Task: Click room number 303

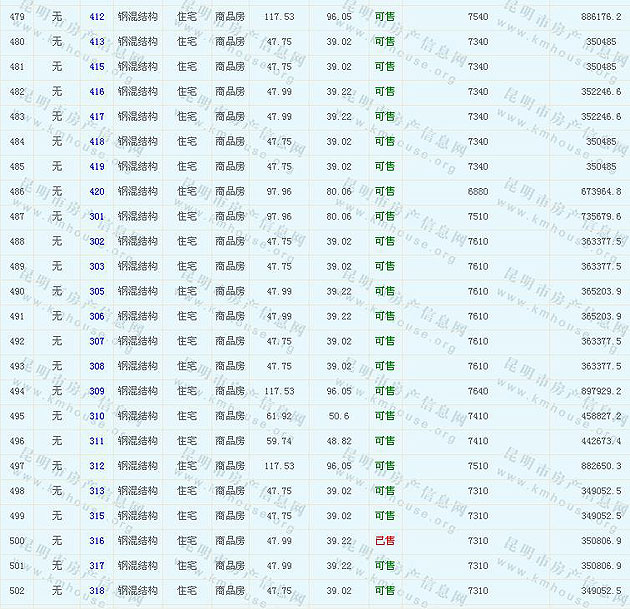Action: point(96,267)
